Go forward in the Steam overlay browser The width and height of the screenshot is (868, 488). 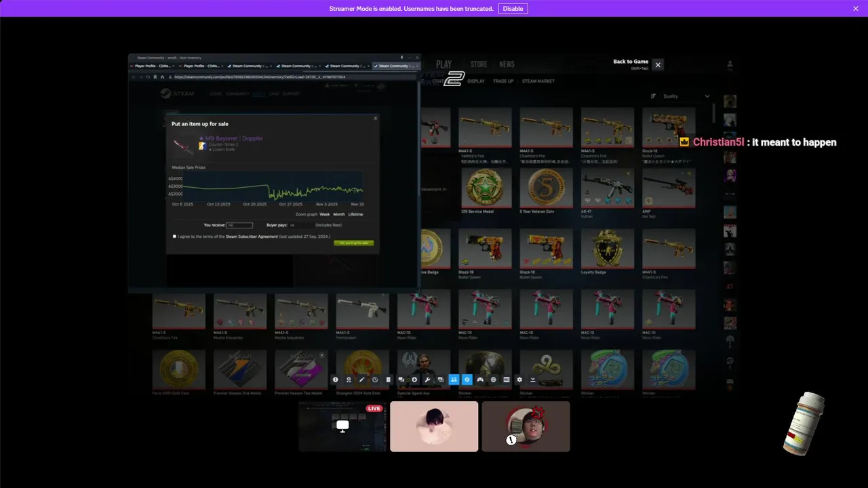click(141, 77)
